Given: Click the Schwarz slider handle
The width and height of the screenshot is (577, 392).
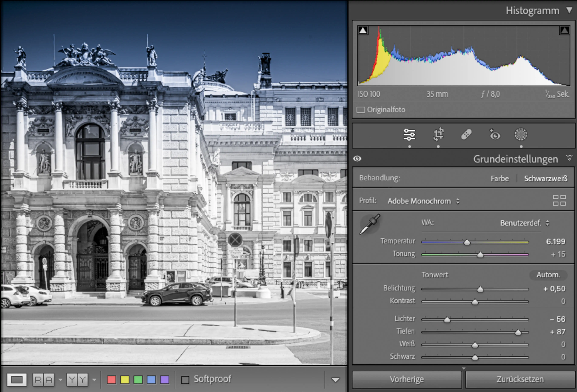Looking at the screenshot, I should (475, 358).
